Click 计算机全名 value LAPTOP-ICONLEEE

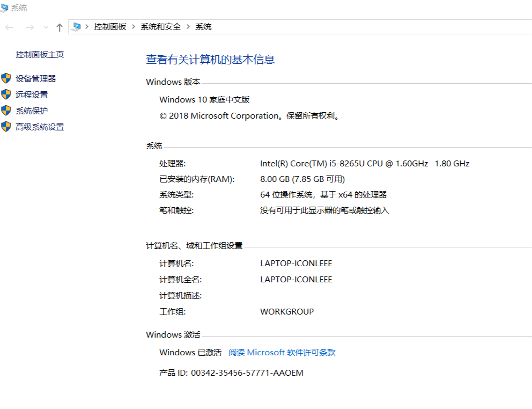click(x=296, y=280)
